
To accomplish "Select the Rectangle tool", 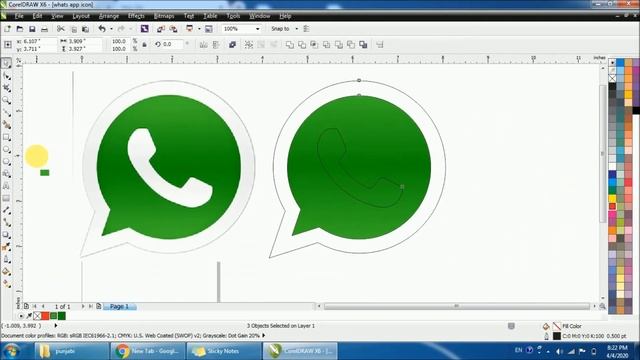I will coord(7,138).
